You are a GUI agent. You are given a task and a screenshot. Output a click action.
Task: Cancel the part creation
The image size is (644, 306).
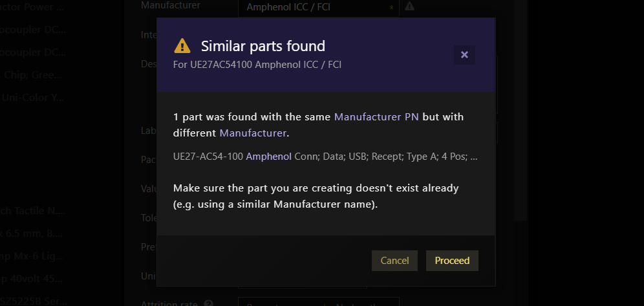394,261
